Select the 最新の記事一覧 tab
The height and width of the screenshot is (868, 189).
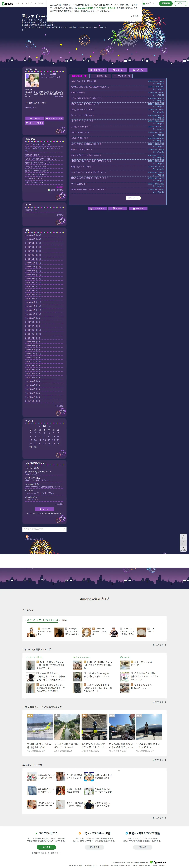[x=79, y=76]
